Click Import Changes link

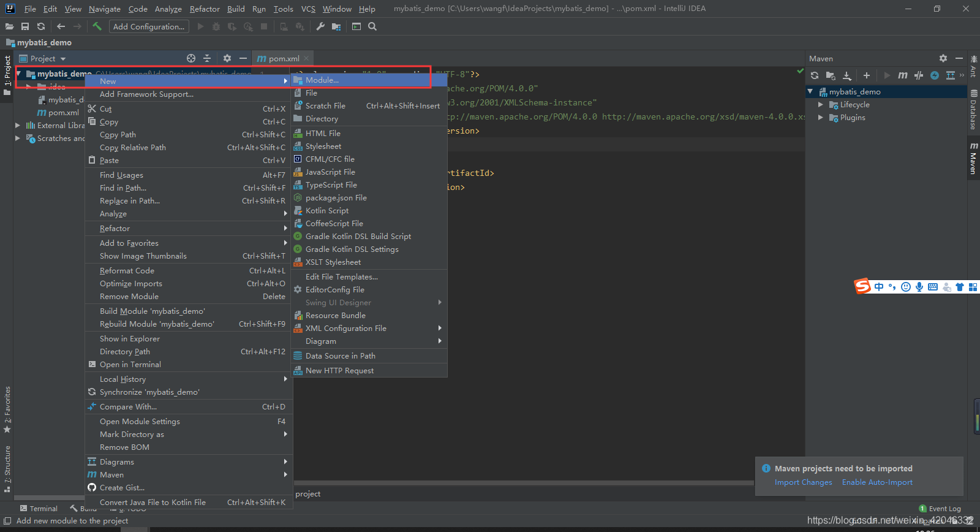[x=803, y=482]
